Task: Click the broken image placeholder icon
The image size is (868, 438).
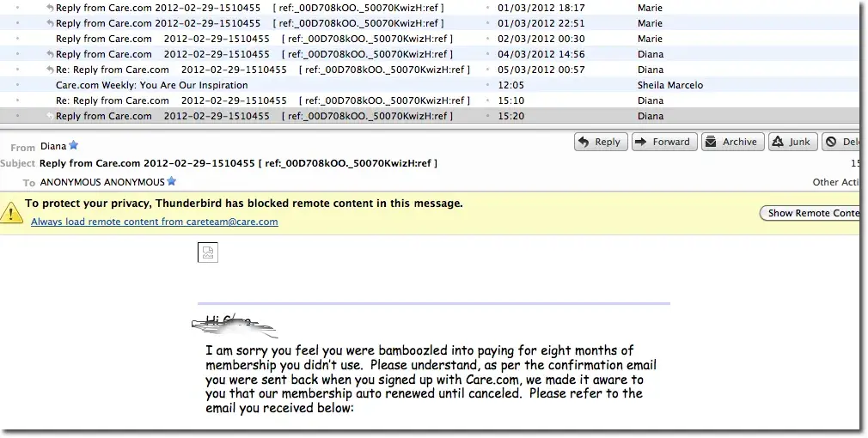Action: pos(207,252)
